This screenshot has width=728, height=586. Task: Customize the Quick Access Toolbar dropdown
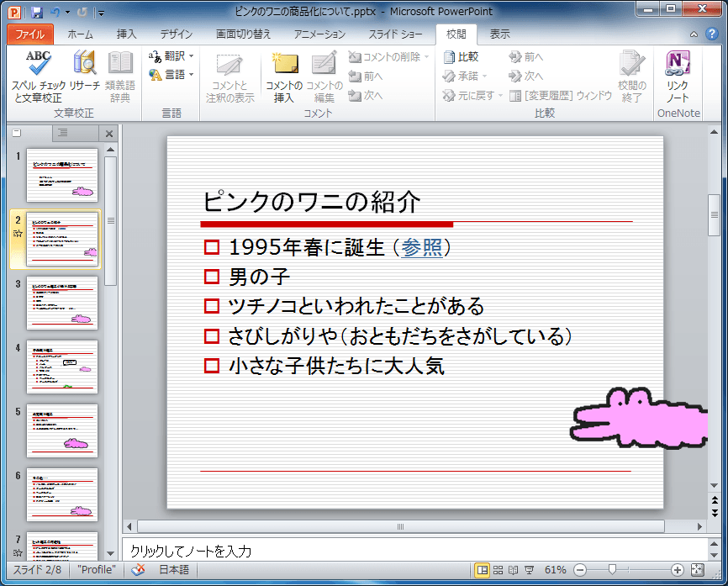pos(101,13)
